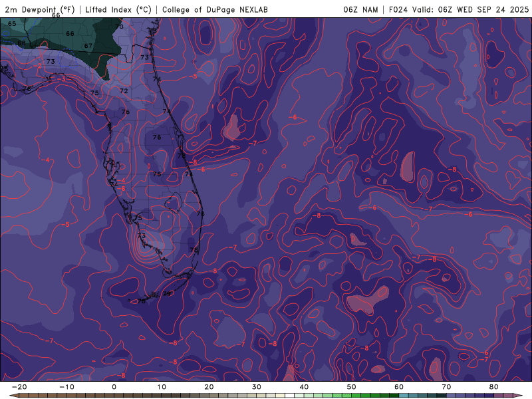Screen dimensions: 532x399
Task: Click the "Lifted Index (°C)" header label
Action: 118,9
